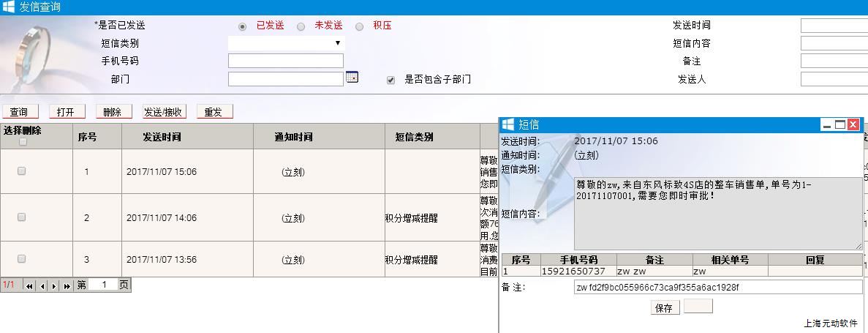Click the 查询 button
The height and width of the screenshot is (333, 868).
click(19, 112)
